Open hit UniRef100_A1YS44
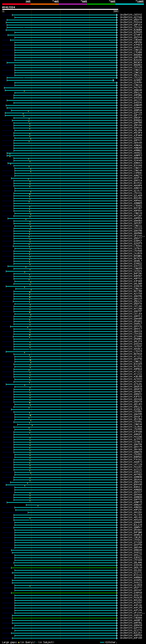The width and height of the screenshot is (146, 644). point(131,17)
